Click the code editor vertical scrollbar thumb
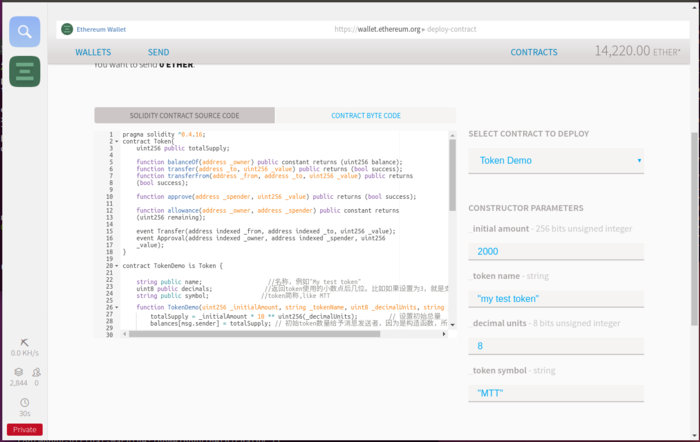Screen dimensions: 700x442 coord(452,175)
